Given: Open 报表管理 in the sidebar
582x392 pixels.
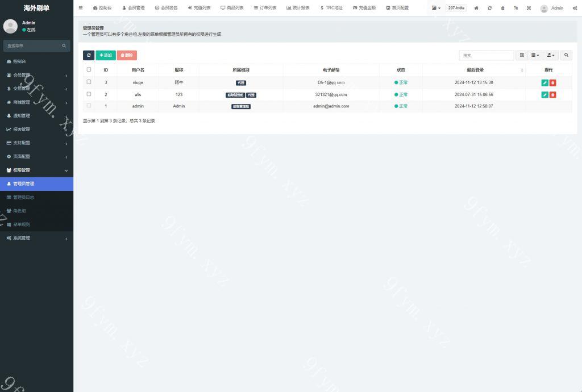Looking at the screenshot, I should point(36,130).
